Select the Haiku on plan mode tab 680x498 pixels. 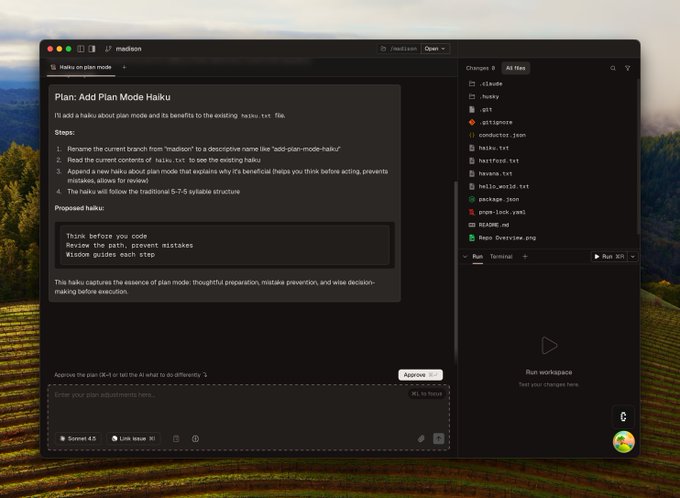tap(81, 67)
